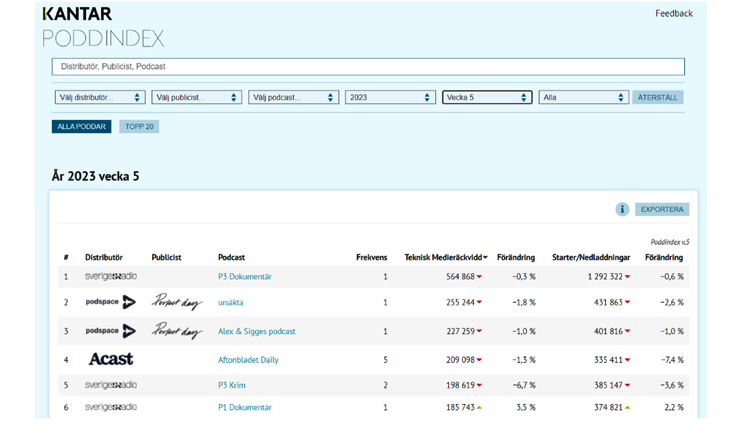Sort by Teknisk Medieräckvidd column
The image size is (750, 430).
pos(446,257)
